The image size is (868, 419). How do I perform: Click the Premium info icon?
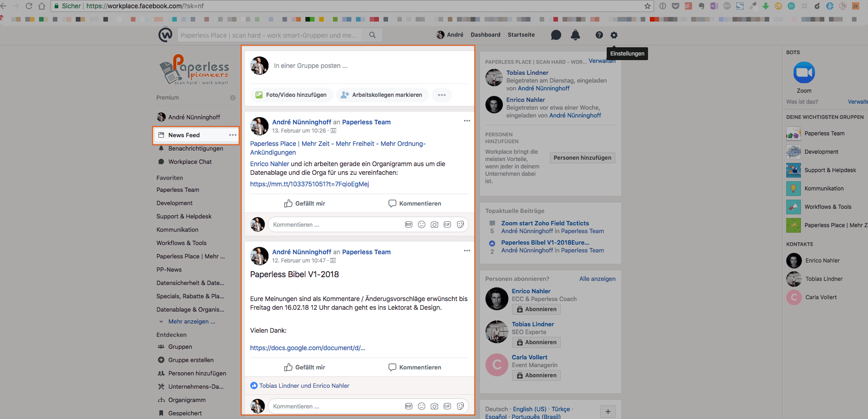[x=233, y=98]
